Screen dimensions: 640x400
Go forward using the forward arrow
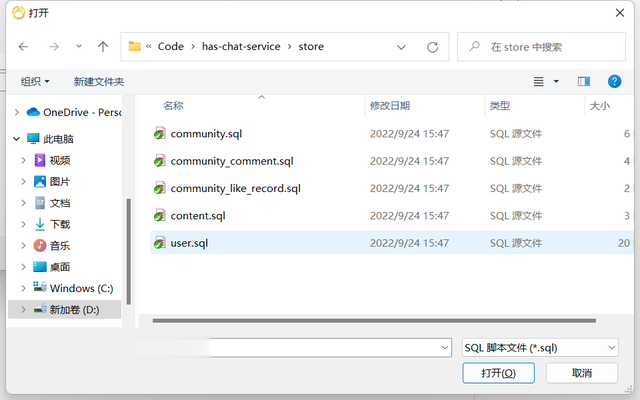53,47
